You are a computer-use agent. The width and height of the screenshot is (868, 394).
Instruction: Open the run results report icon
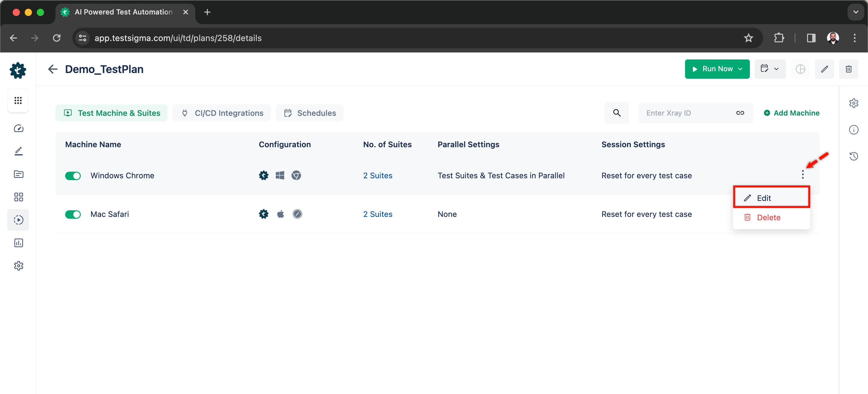point(18,243)
